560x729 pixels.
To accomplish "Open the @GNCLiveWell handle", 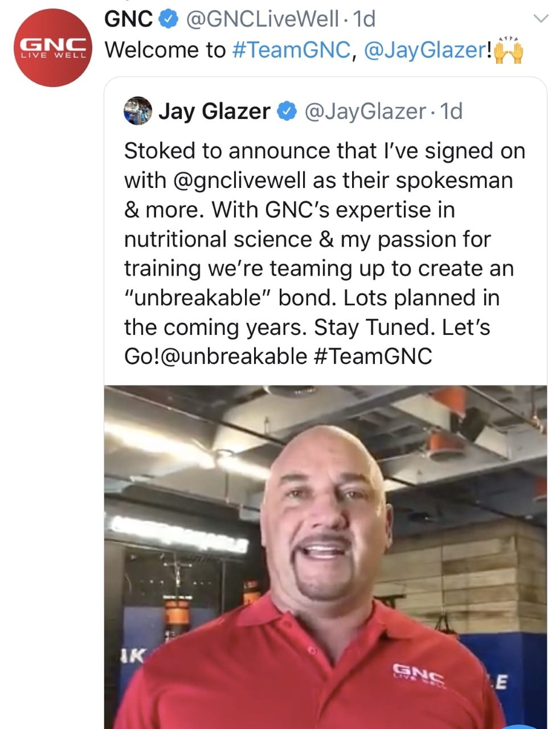I will coord(261,20).
